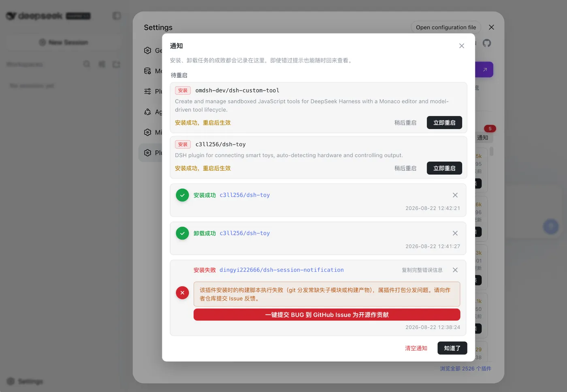Select the highlighted plugins section icon in Settings
The width and height of the screenshot is (567, 392).
pyautogui.click(x=147, y=153)
